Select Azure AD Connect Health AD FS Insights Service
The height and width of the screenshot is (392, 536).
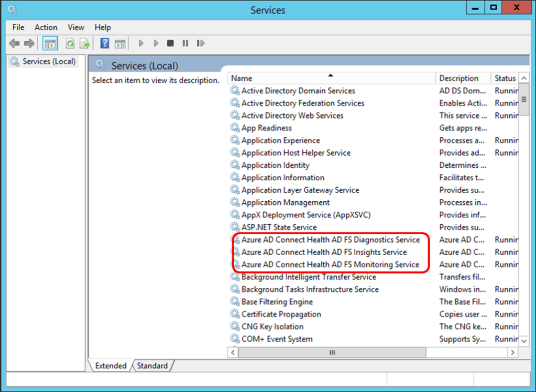click(x=324, y=252)
